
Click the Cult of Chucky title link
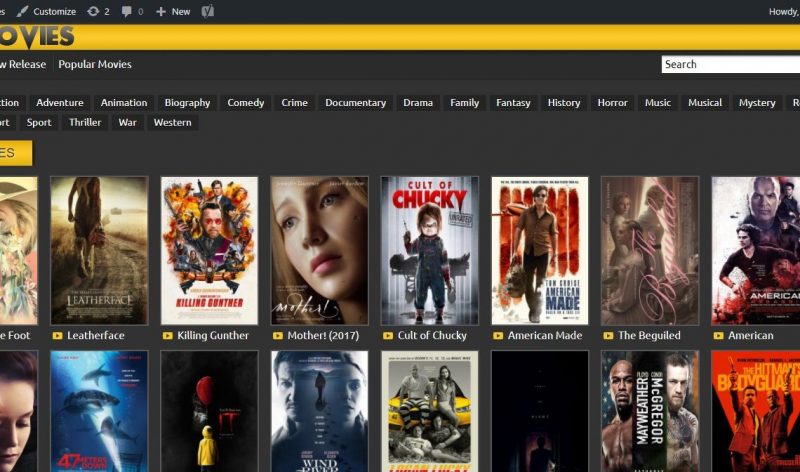pyautogui.click(x=432, y=336)
